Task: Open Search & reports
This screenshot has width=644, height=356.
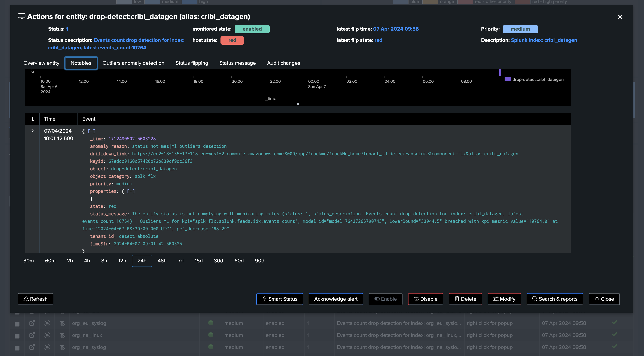Action: click(555, 299)
